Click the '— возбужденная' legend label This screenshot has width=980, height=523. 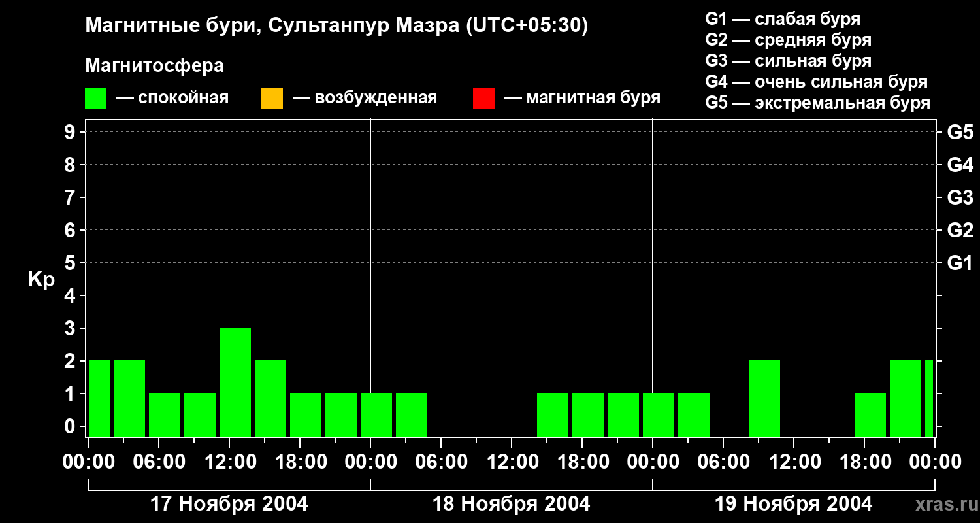[365, 98]
